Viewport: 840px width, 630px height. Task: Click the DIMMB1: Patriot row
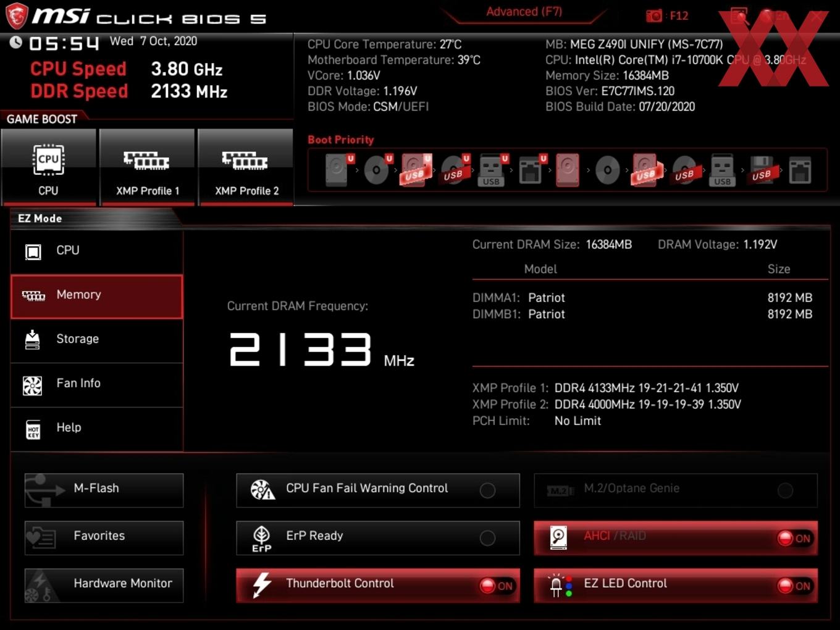pos(642,314)
